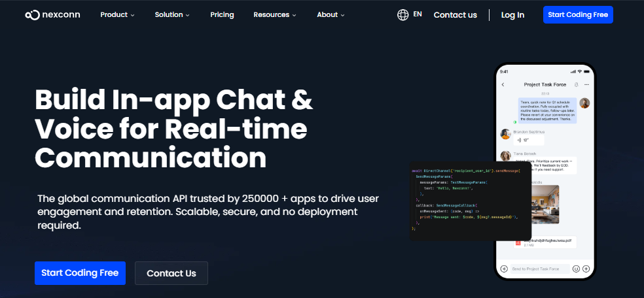The image size is (644, 298).
Task: Click the 250000 + apps description text
Action: [x=208, y=212]
